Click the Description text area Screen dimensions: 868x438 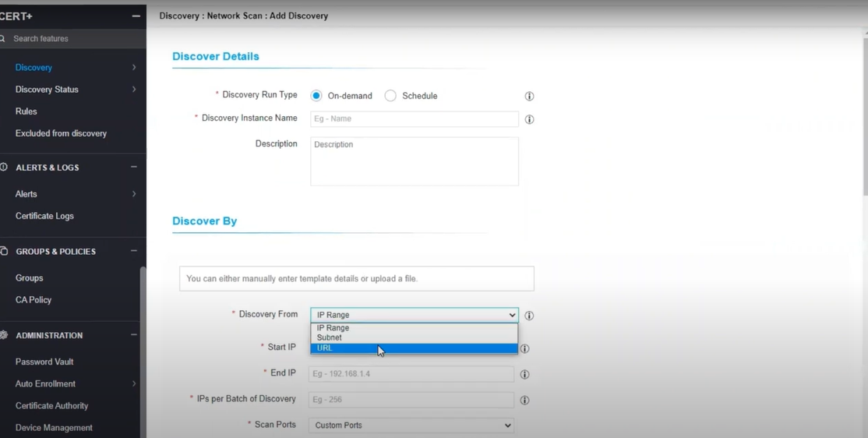[x=414, y=161]
